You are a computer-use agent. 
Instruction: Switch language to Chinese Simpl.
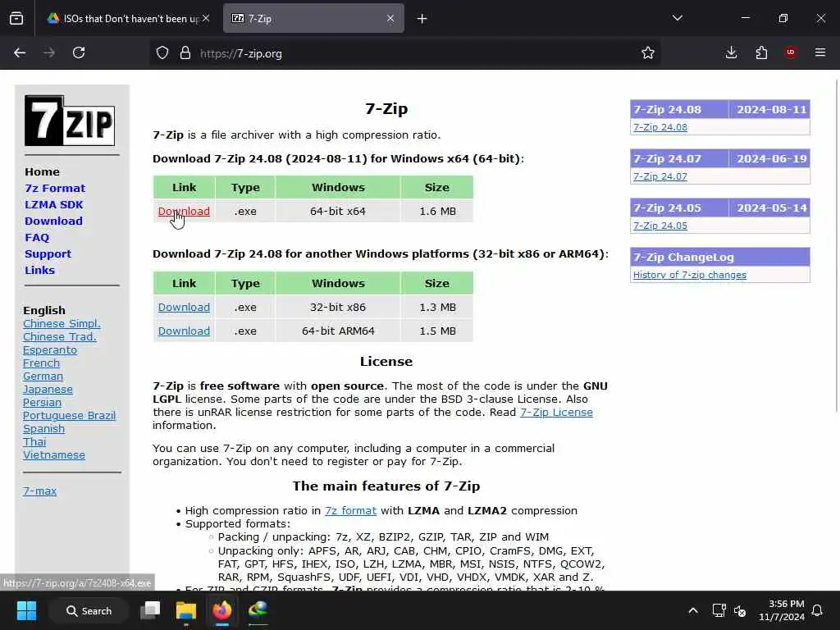(62, 323)
